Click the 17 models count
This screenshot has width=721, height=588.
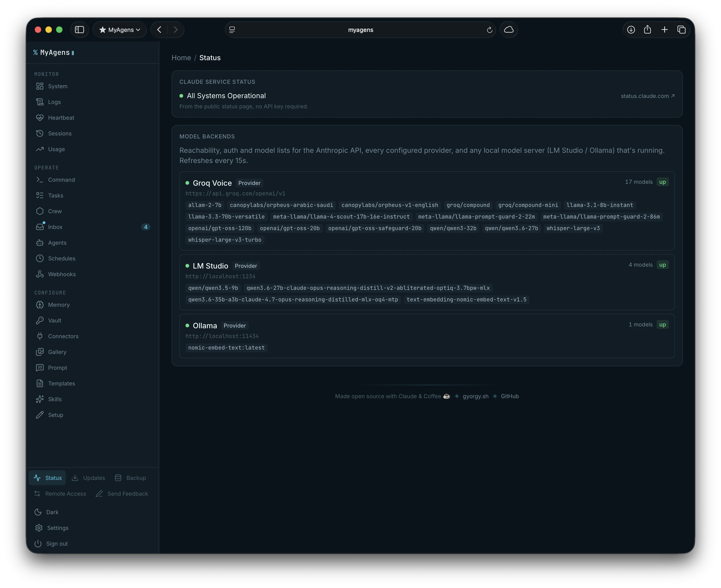pos(639,182)
